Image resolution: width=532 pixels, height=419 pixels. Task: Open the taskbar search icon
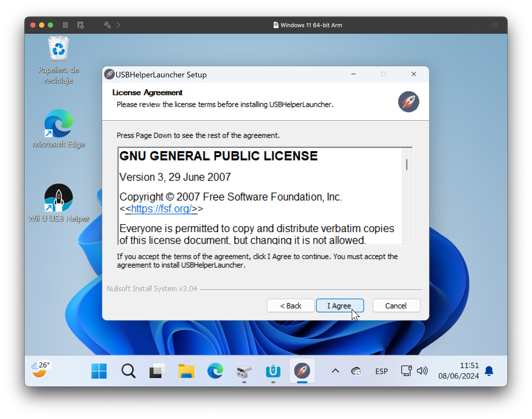[128, 371]
